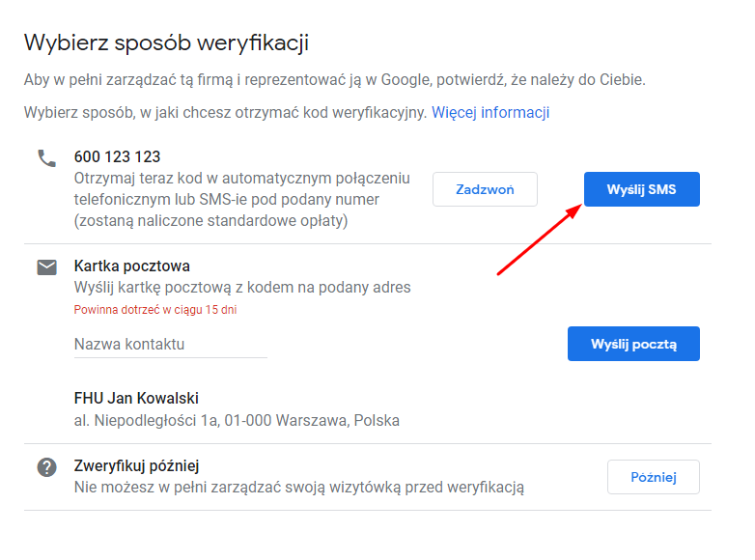This screenshot has height=560, width=755.
Task: Send code with Wyślij SMS button
Action: coord(641,189)
